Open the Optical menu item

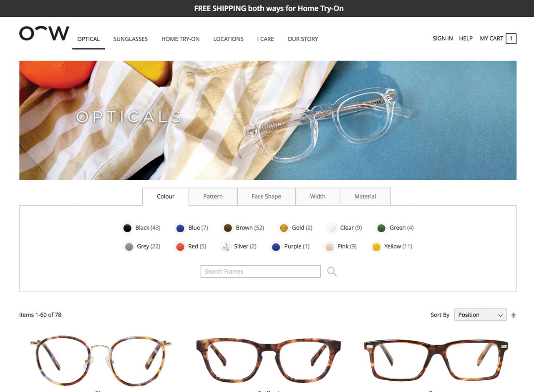tap(88, 39)
